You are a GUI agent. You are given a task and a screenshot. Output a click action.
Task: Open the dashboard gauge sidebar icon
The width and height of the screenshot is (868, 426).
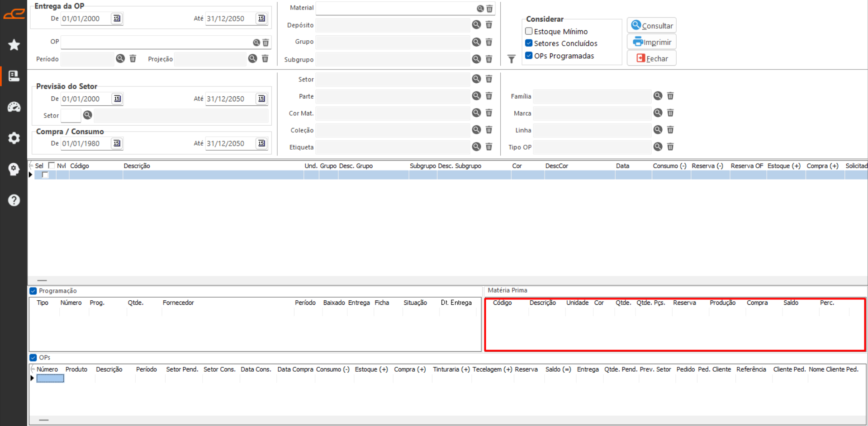click(x=14, y=107)
